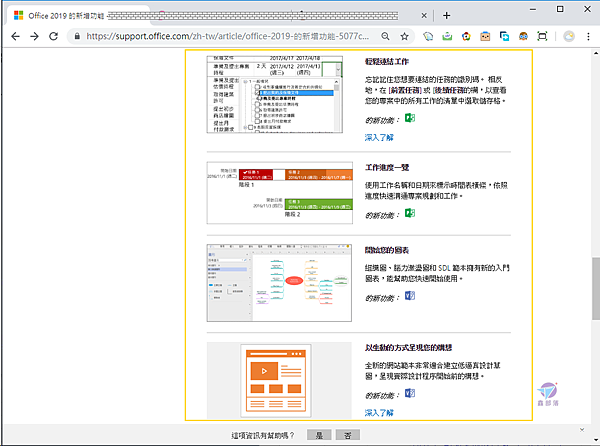Click Project icon beside 工作進度一覽 feature
This screenshot has height=446, width=600.
coord(410,213)
